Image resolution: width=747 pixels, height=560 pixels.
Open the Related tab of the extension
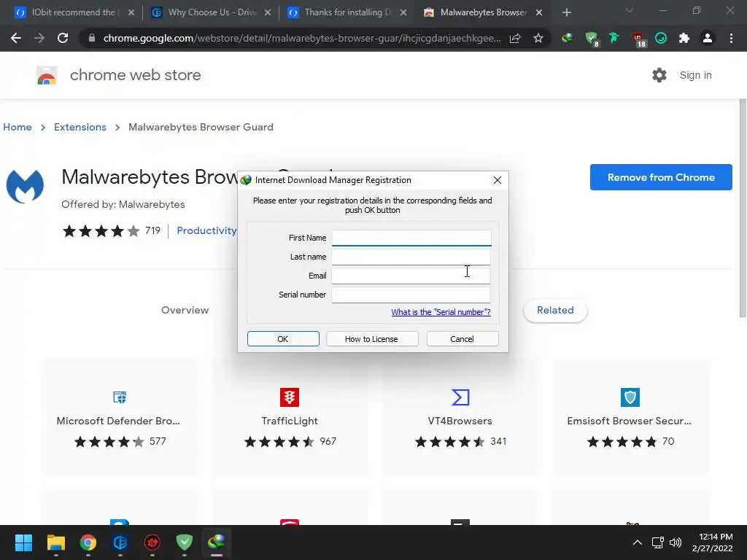(x=555, y=310)
